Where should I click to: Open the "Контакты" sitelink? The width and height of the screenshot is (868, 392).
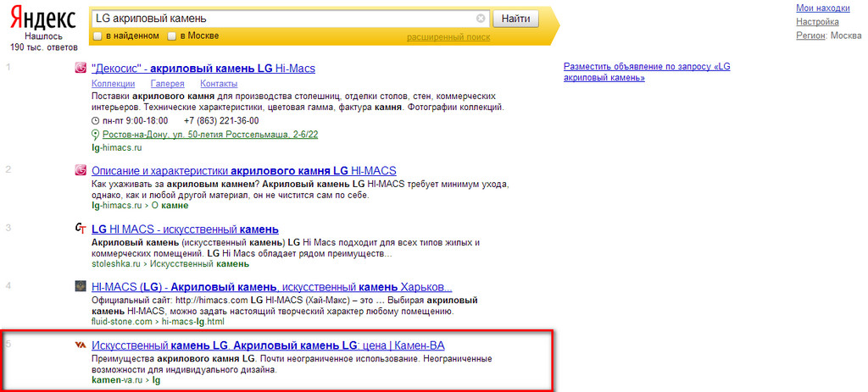coord(219,84)
